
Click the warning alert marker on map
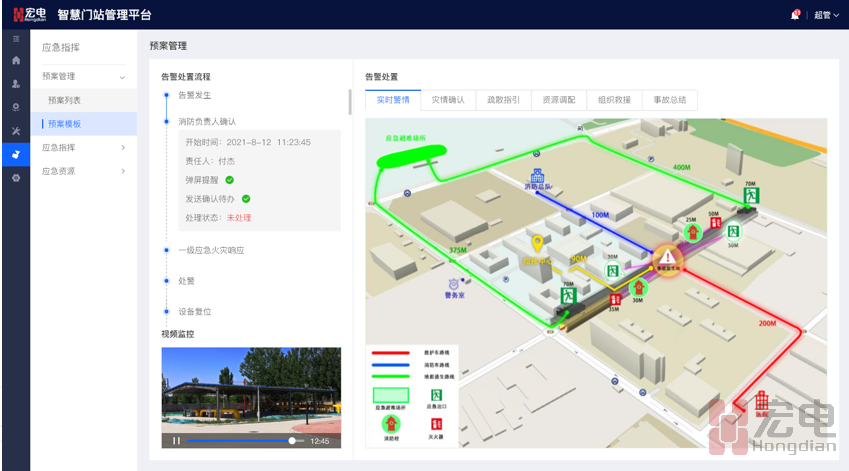pyautogui.click(x=665, y=259)
